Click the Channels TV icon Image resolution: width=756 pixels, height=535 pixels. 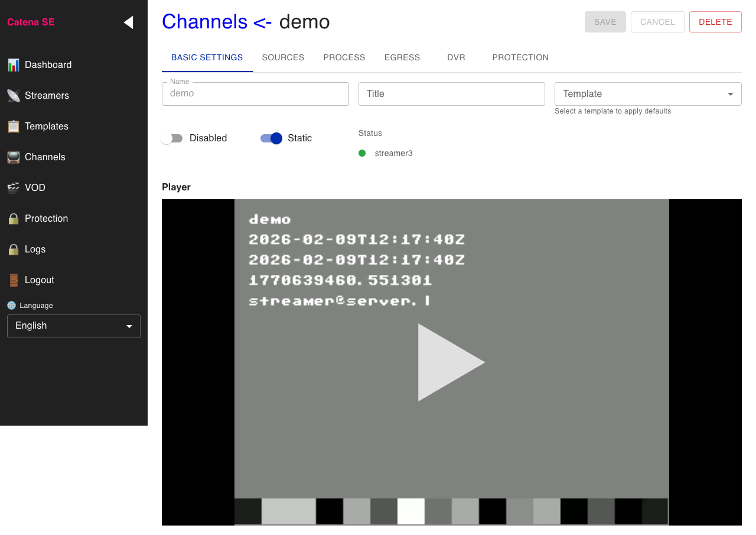point(13,157)
